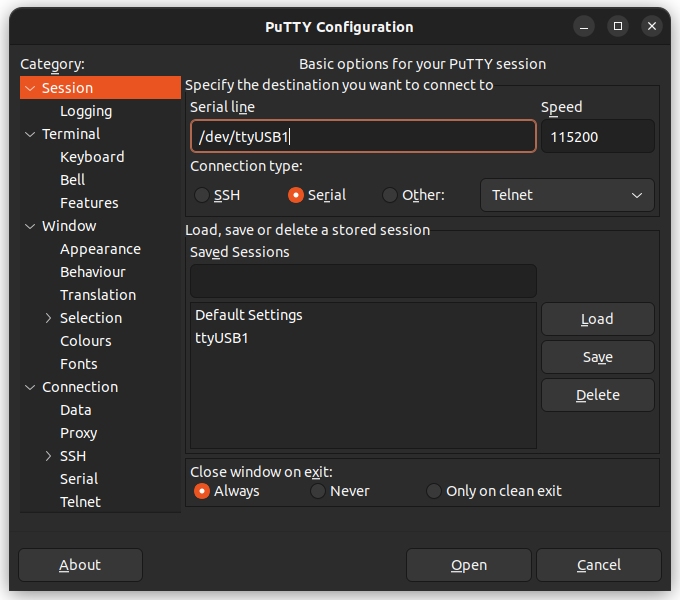Open the Terminal category
The image size is (680, 600).
click(71, 134)
